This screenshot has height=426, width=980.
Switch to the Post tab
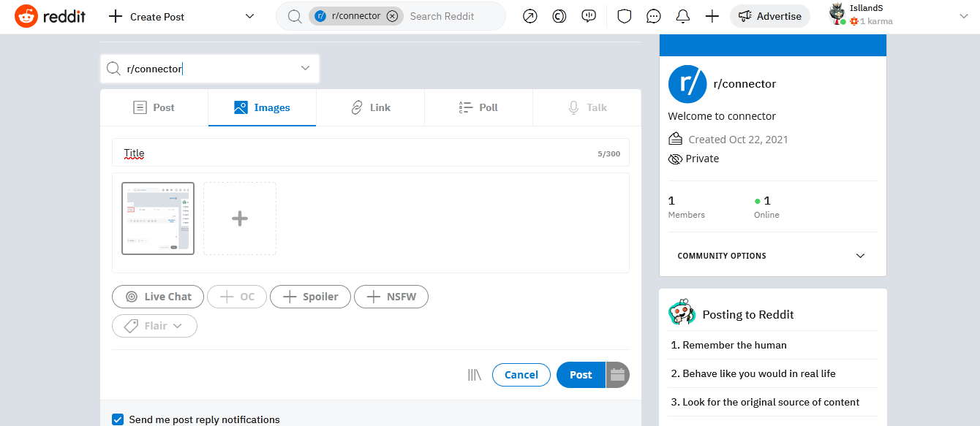pos(154,107)
